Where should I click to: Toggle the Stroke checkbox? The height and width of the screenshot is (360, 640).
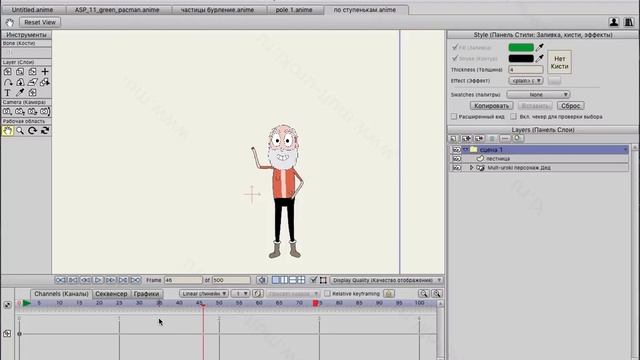pyautogui.click(x=455, y=58)
